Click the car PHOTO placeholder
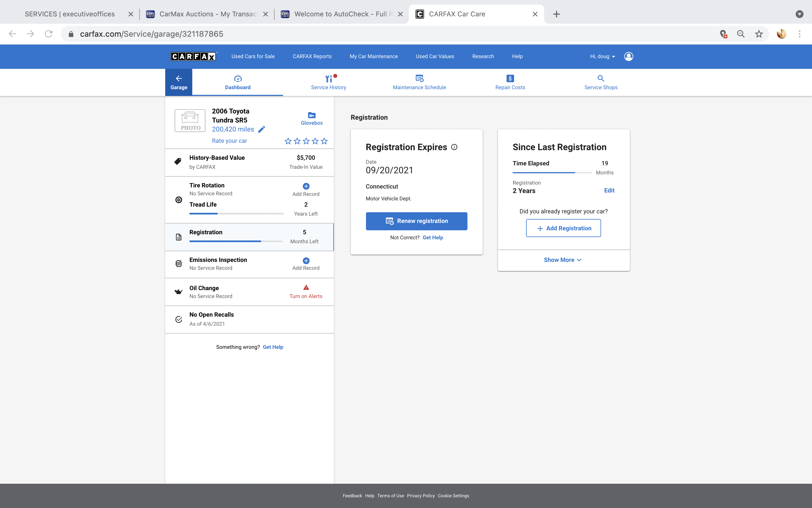The image size is (812, 508). coord(190,121)
